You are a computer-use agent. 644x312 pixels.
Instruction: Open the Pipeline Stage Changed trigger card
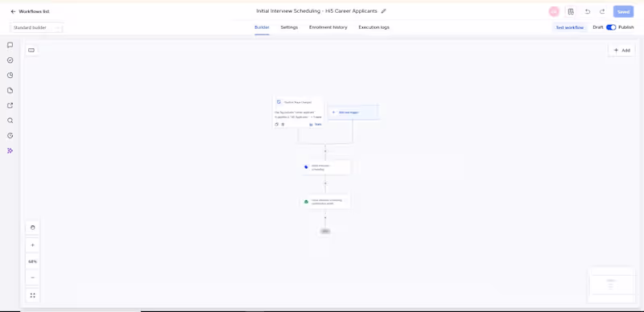(299, 113)
